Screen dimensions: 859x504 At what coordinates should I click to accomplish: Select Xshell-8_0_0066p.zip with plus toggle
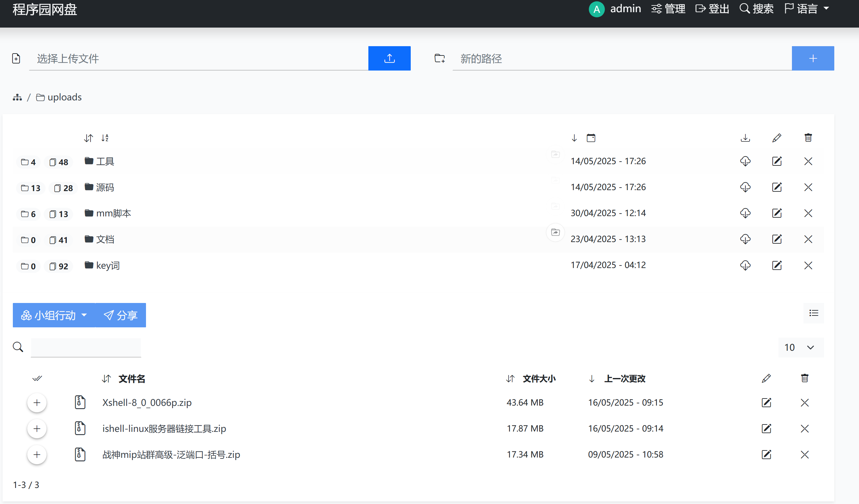37,402
